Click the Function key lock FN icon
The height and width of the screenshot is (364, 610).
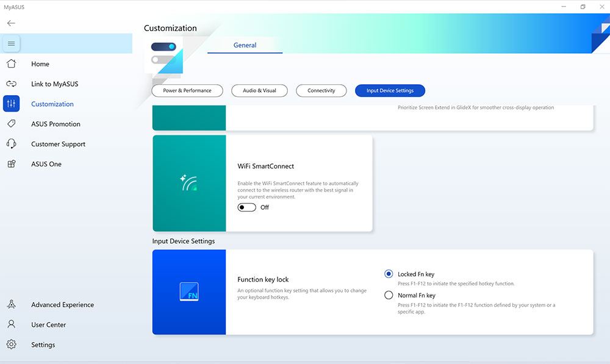pyautogui.click(x=189, y=291)
